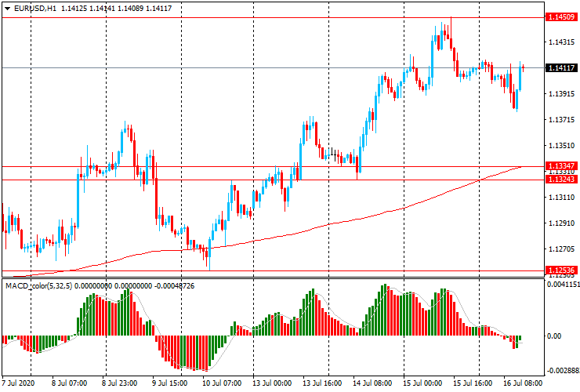
Task: Click the 16 Jul 08:00 time label
Action: click(523, 383)
